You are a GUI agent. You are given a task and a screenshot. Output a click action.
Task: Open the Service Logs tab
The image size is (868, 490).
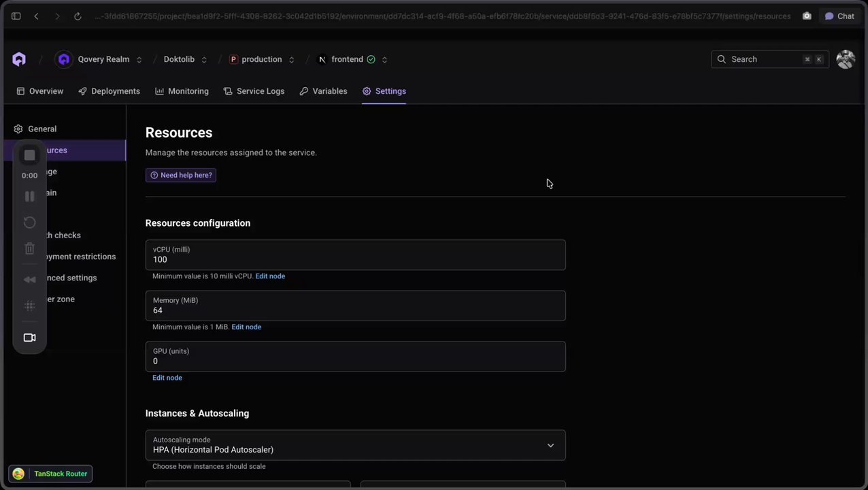[254, 91]
